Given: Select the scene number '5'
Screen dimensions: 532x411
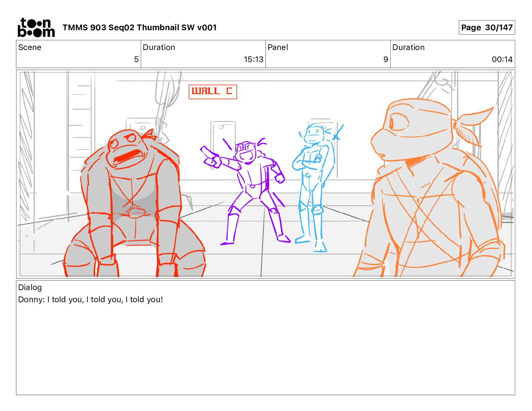Looking at the screenshot, I should click(x=136, y=59).
